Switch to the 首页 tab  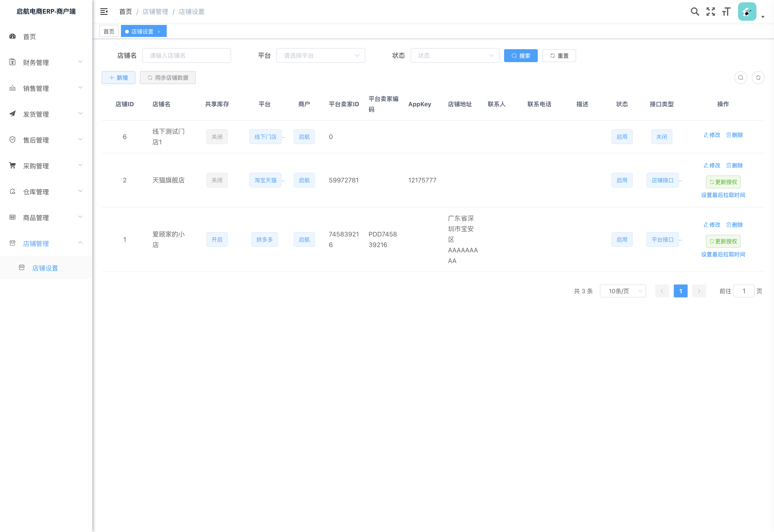coord(109,32)
